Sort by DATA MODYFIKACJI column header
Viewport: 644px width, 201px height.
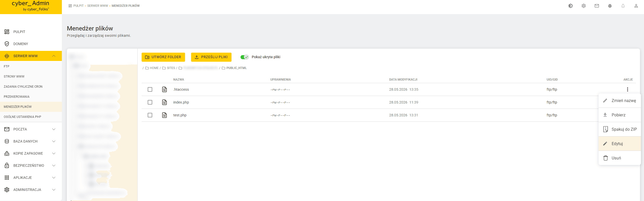pos(403,80)
